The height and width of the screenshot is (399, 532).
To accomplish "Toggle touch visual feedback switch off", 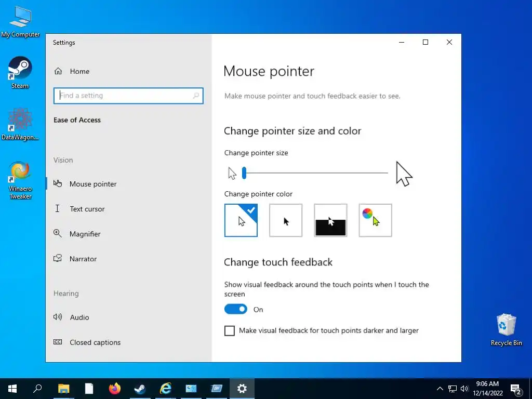I will (x=236, y=309).
